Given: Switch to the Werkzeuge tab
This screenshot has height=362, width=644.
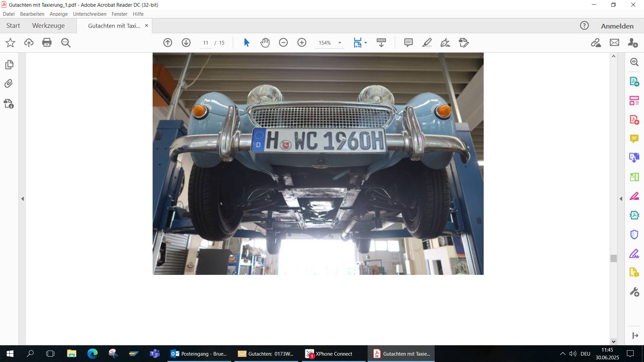Looking at the screenshot, I should (48, 26).
